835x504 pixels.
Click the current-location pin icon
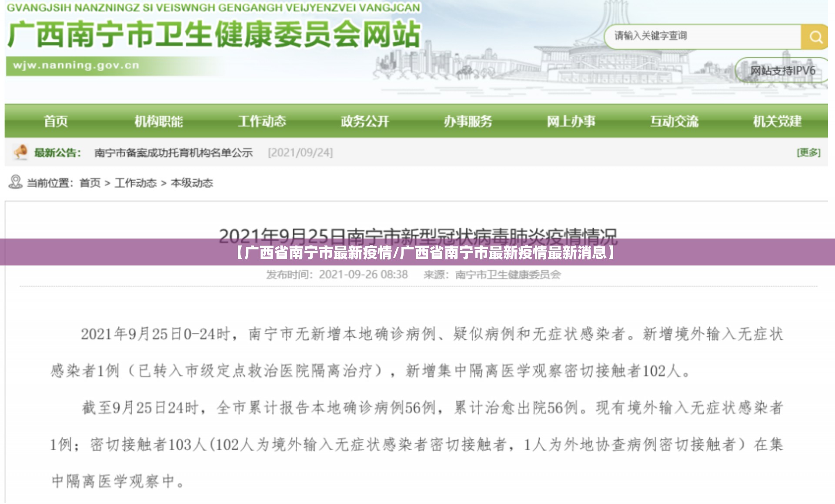coord(15,182)
